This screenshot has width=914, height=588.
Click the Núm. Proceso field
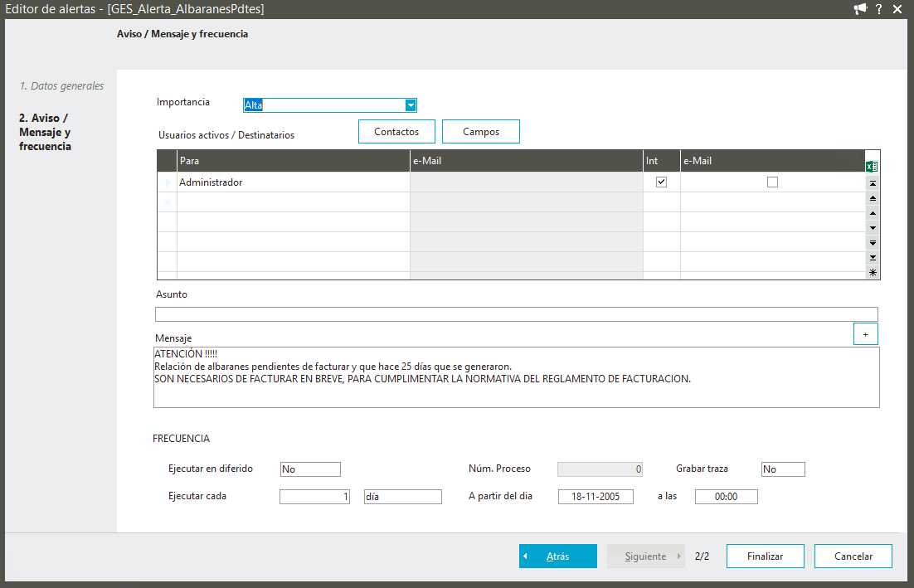[x=600, y=469]
